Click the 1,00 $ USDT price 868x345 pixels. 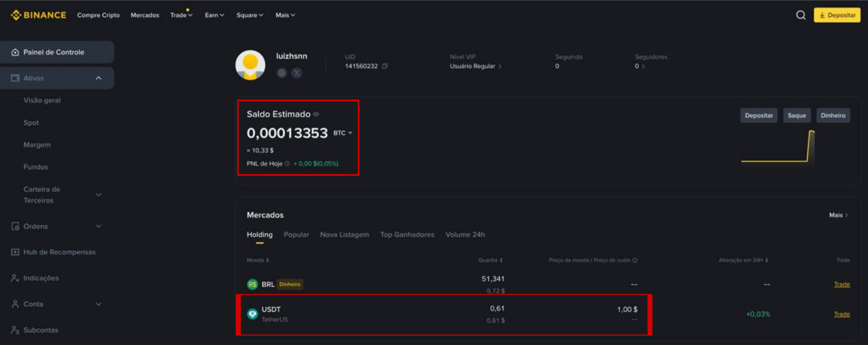[627, 309]
